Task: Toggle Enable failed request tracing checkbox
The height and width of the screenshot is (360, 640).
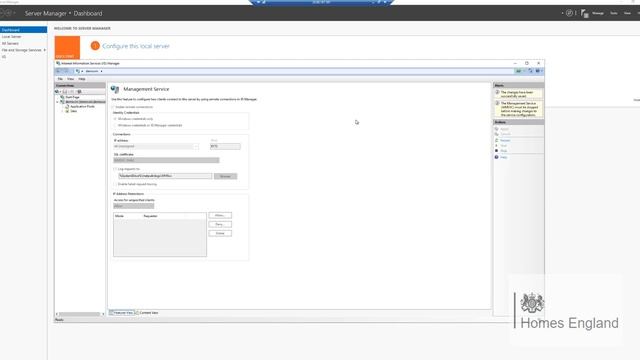Action: click(x=115, y=184)
